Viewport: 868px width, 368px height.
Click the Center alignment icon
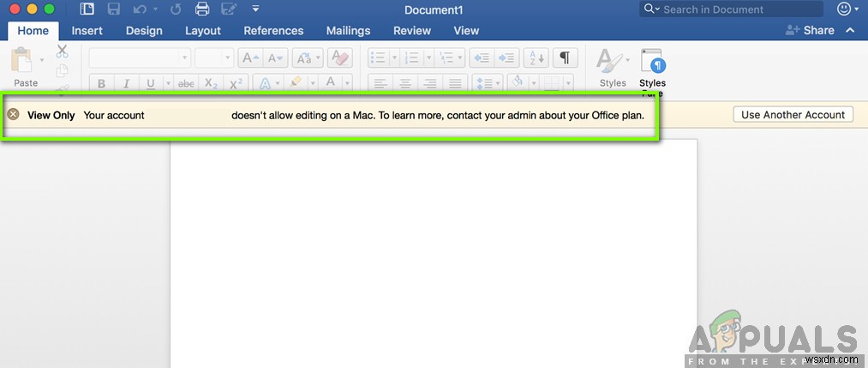pos(405,84)
